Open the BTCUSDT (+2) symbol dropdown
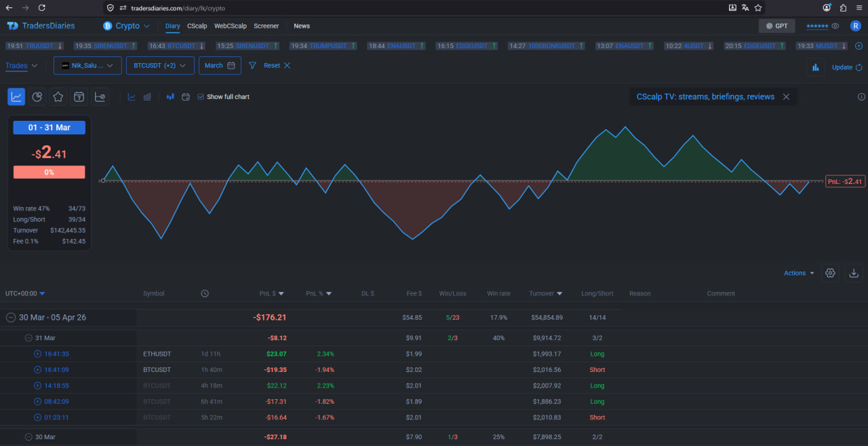 coord(160,65)
